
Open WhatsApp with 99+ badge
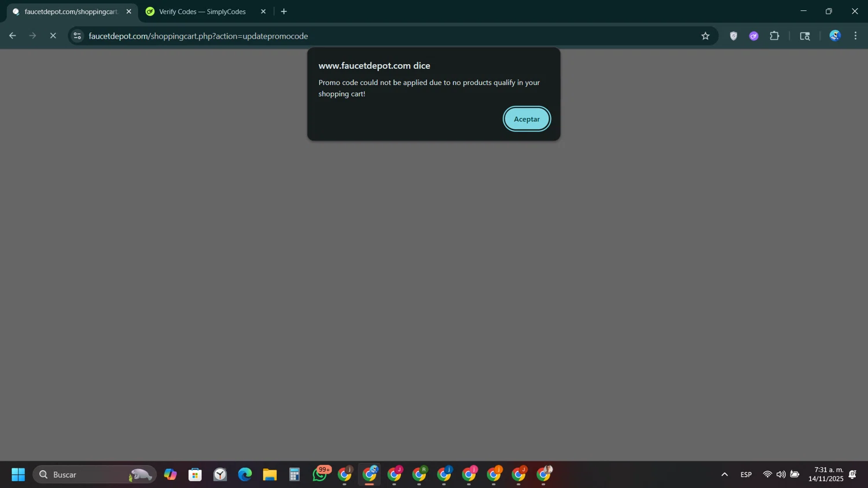tap(321, 474)
